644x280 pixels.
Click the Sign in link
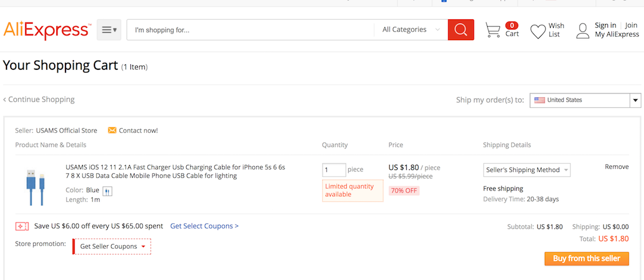605,25
